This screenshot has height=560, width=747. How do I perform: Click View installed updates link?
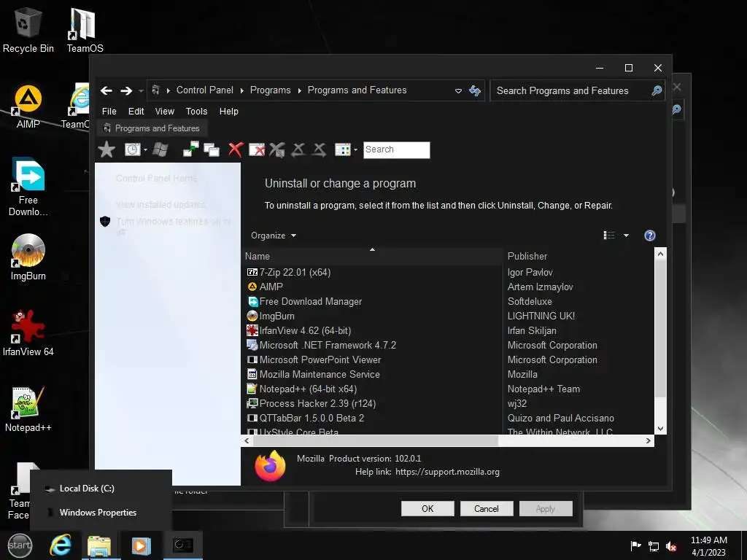pos(160,204)
